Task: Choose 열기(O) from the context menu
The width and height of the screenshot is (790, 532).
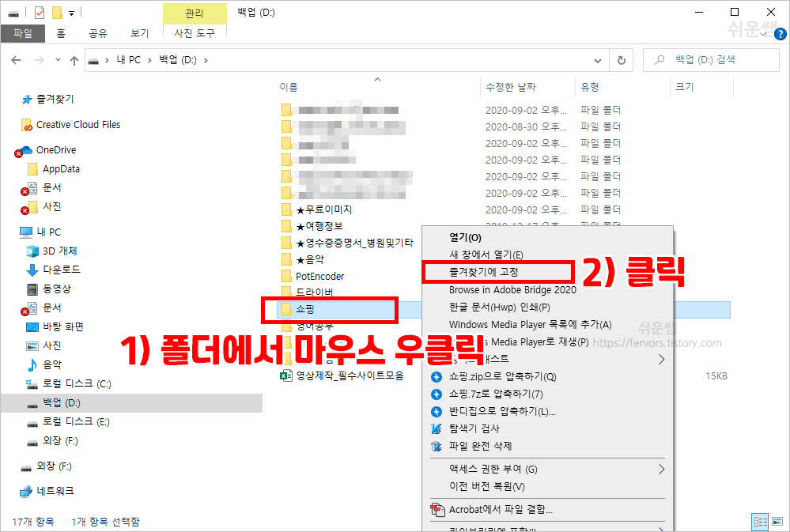Action: tap(465, 237)
